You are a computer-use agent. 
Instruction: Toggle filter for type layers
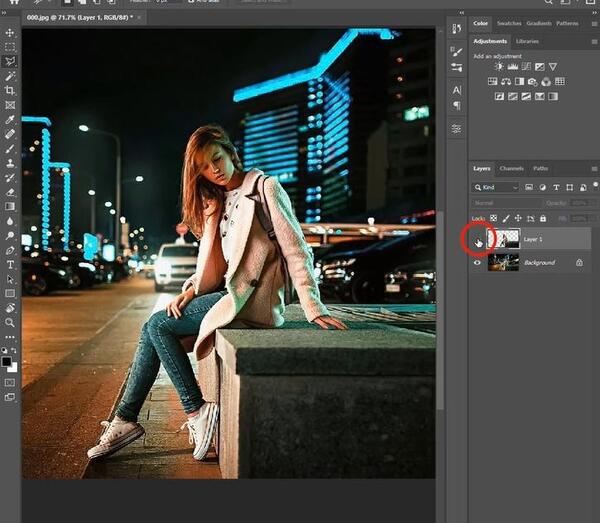(x=556, y=187)
